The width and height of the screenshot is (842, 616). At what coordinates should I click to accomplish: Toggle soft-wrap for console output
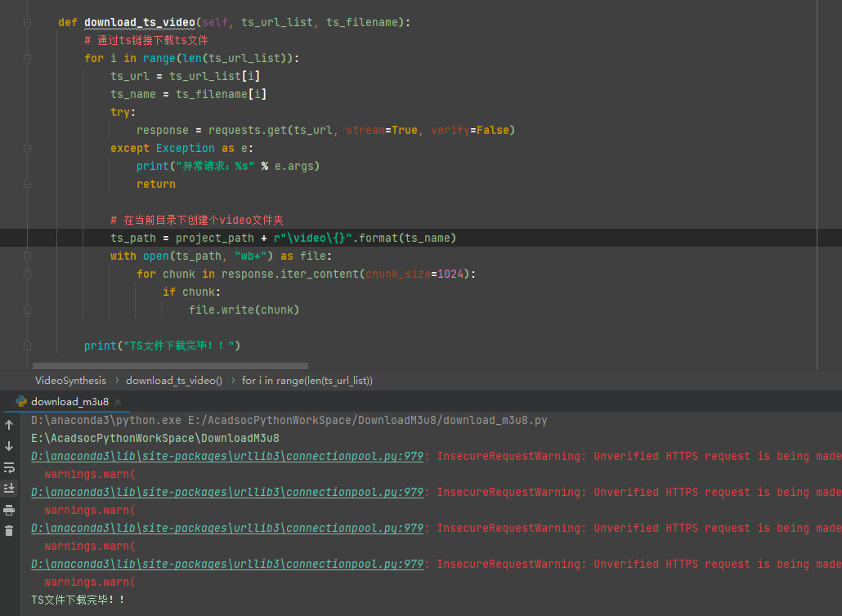pos(10,466)
